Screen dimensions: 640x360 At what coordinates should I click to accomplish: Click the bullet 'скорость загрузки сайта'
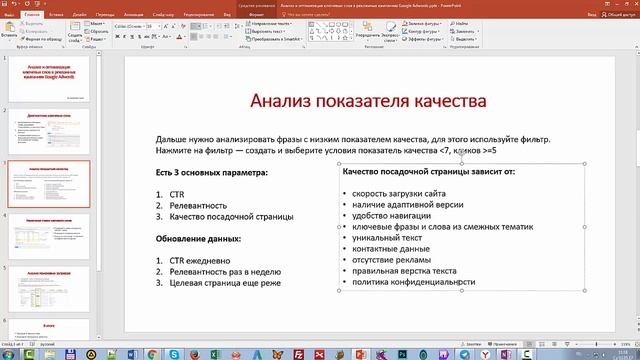[x=399, y=194]
